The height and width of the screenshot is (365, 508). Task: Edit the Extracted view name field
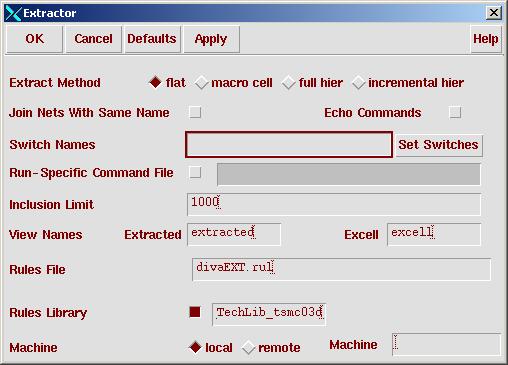[x=234, y=234]
